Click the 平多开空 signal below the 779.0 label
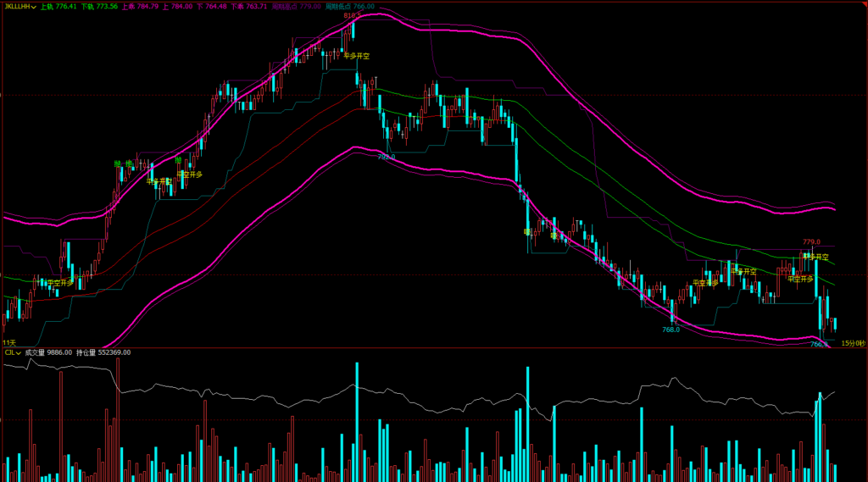 815,257
